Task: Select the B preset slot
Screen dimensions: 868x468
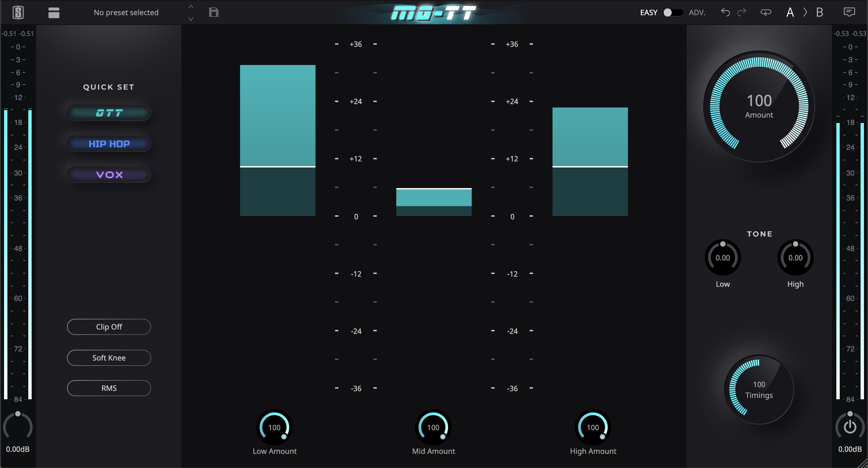Action: coord(820,12)
